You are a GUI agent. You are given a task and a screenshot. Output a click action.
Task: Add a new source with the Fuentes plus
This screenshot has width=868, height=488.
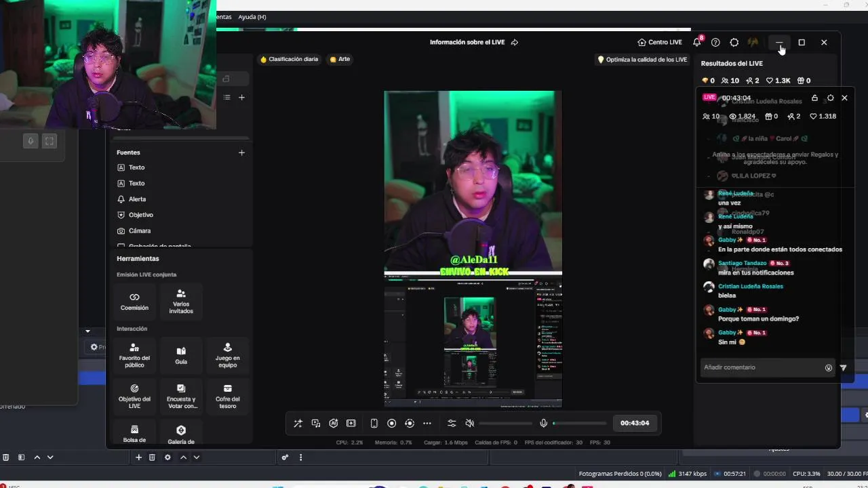coord(241,152)
